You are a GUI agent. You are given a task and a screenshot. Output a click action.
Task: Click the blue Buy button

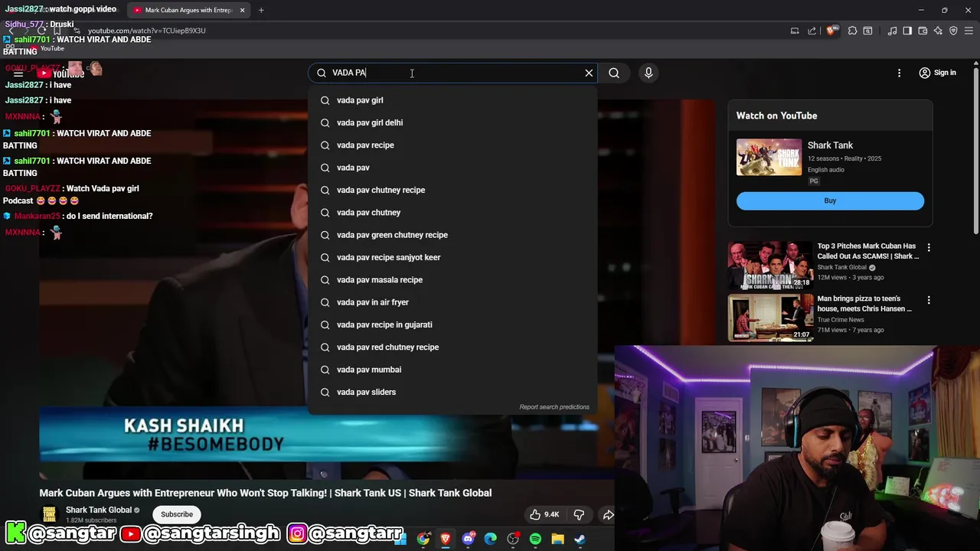point(830,201)
